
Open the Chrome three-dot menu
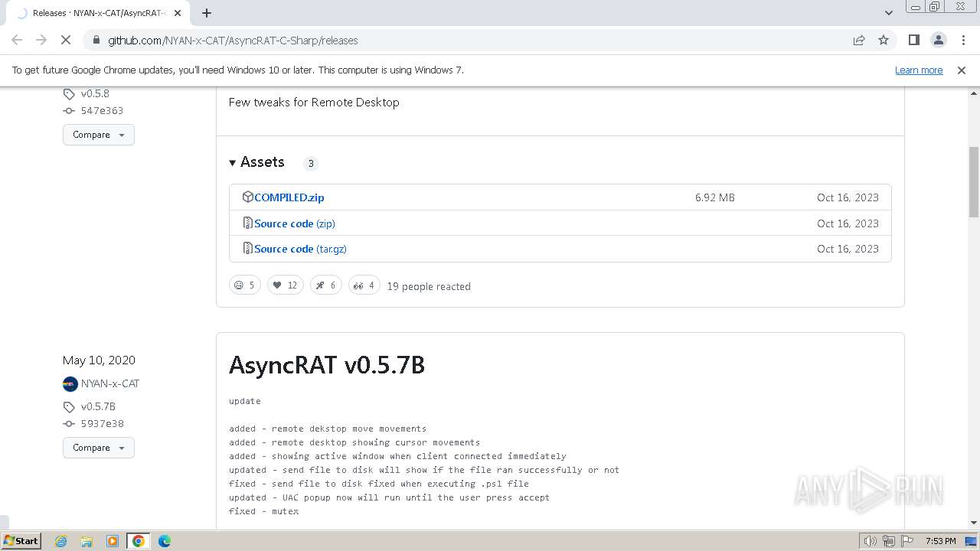tap(963, 41)
